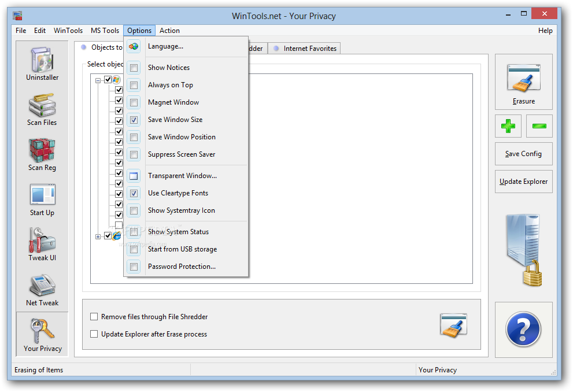Open the Net Tweak tool
Image resolution: width=573 pixels, height=392 pixels.
click(x=42, y=290)
